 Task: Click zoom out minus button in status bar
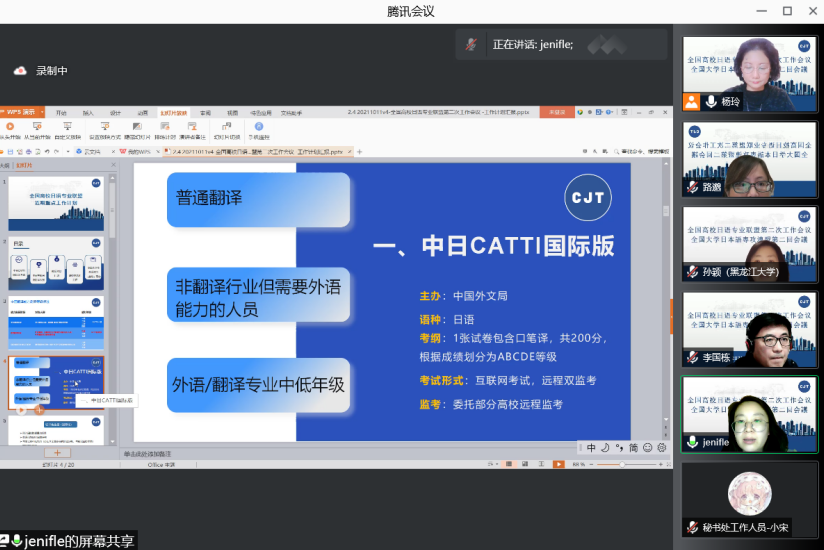click(x=591, y=464)
